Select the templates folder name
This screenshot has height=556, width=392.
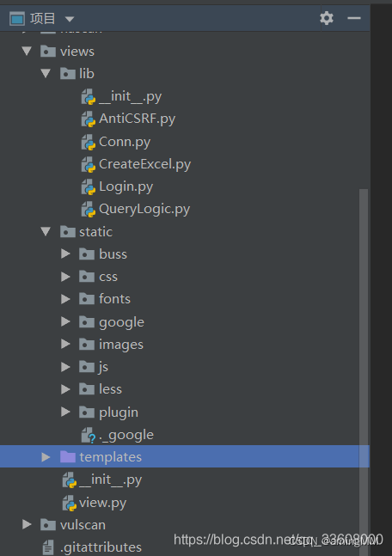(x=110, y=457)
